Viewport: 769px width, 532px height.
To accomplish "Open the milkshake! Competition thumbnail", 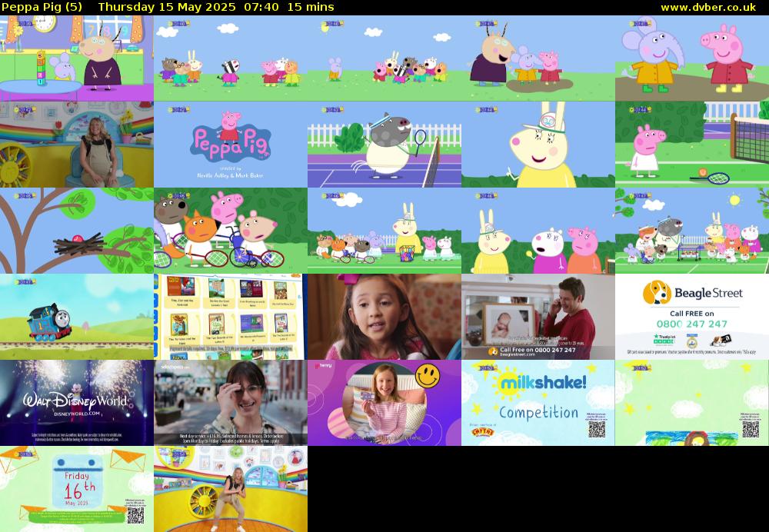I will 538,403.
